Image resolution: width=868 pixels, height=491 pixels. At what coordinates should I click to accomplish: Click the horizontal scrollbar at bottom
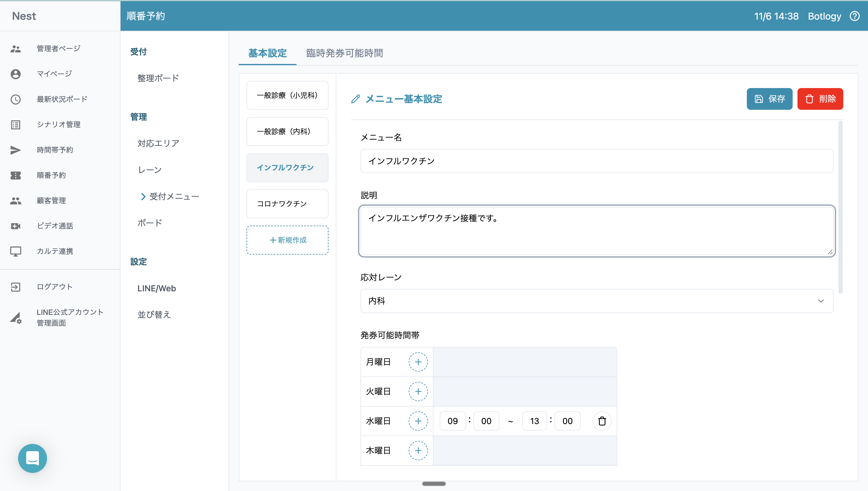[x=434, y=483]
